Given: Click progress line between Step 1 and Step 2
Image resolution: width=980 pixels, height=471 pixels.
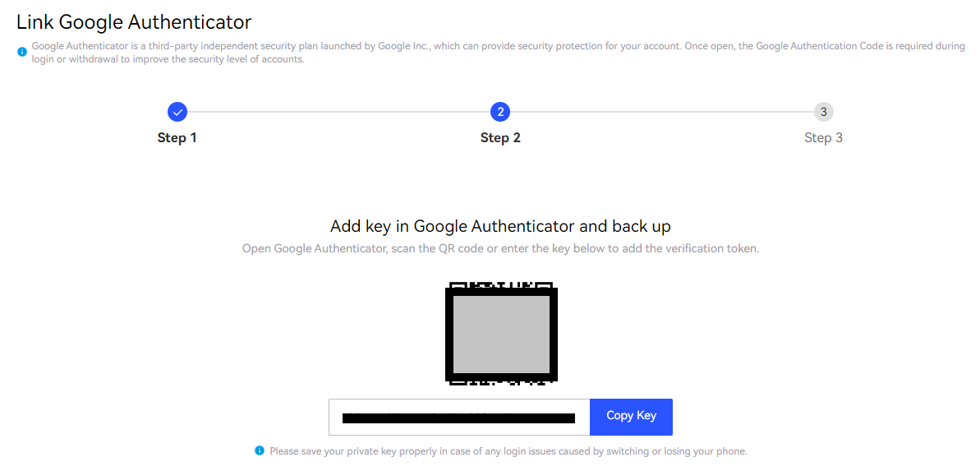Looking at the screenshot, I should click(338, 112).
